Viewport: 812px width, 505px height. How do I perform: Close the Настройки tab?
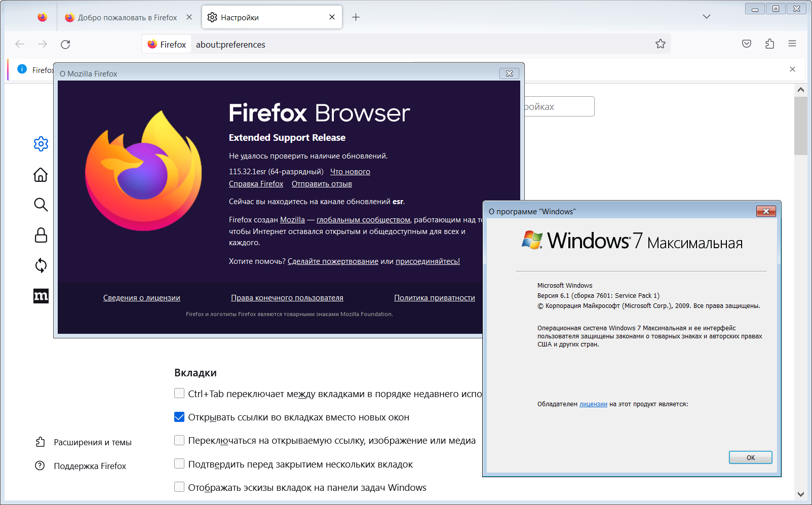coord(332,17)
